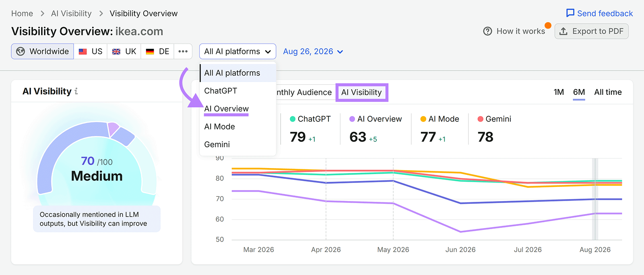Click the Gemini score 78
644x275 pixels.
pyautogui.click(x=485, y=137)
